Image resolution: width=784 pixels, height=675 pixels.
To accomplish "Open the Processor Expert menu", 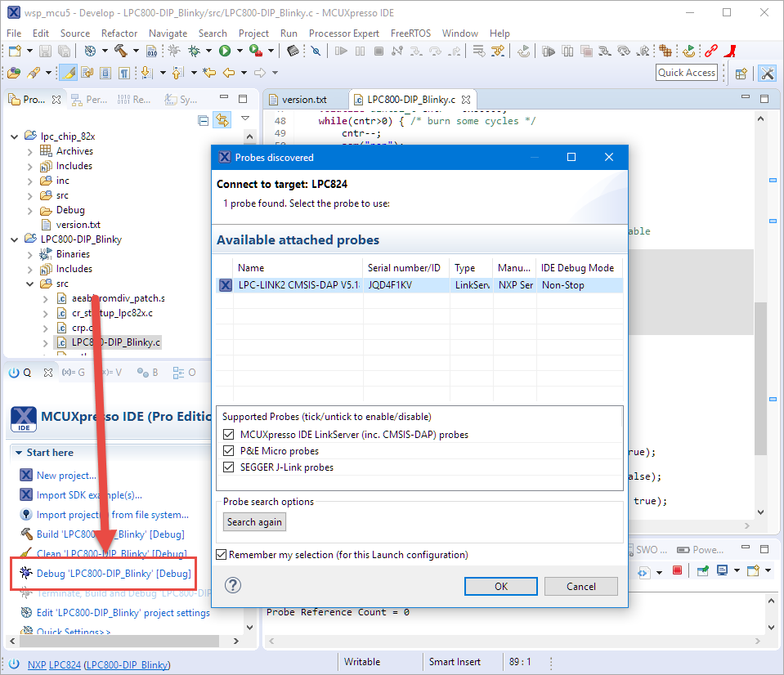I will [x=343, y=34].
